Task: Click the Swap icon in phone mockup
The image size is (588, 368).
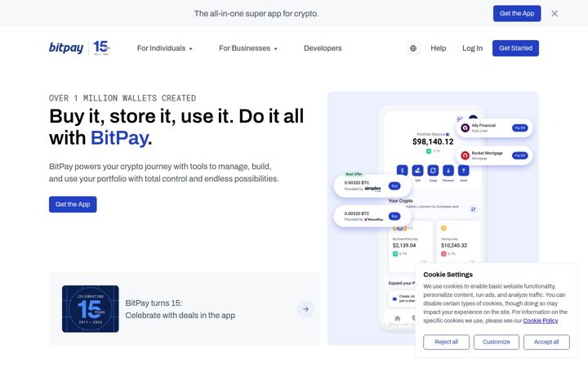Action: 433,170
